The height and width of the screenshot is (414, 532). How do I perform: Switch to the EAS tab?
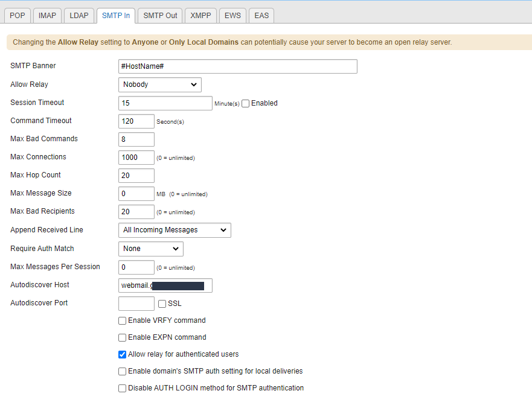pos(261,15)
